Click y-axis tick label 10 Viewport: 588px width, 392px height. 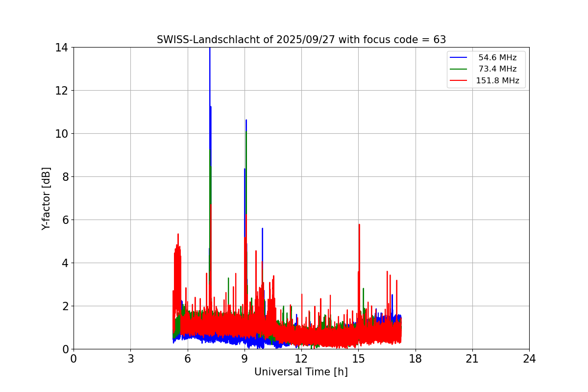click(61, 134)
